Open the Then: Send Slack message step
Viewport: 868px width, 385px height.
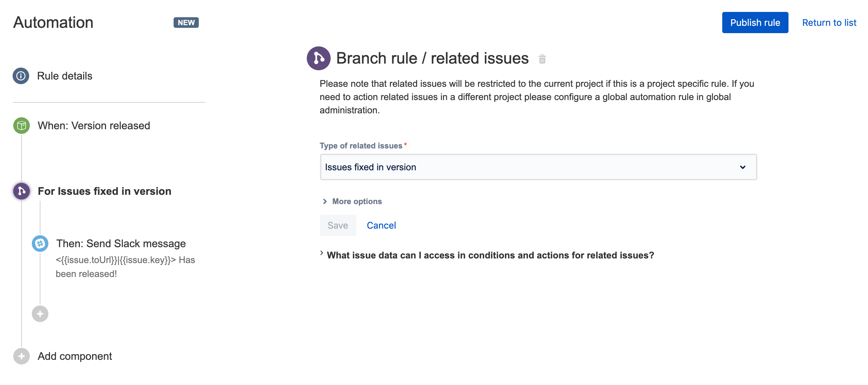click(x=121, y=244)
